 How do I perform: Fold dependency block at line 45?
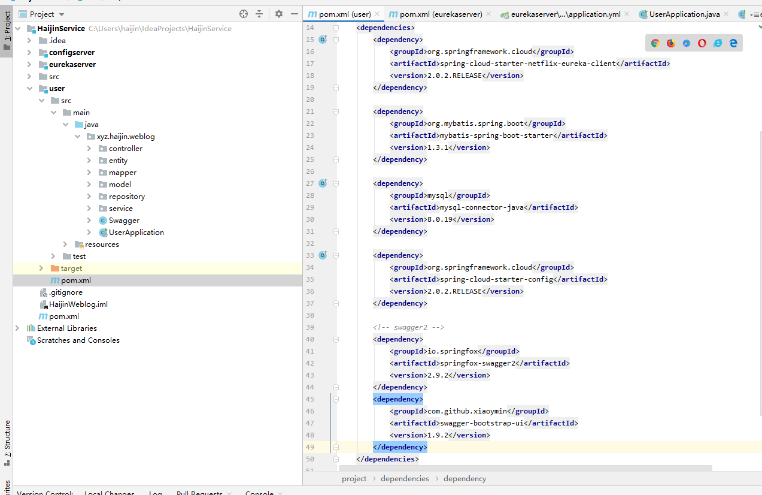(x=336, y=399)
